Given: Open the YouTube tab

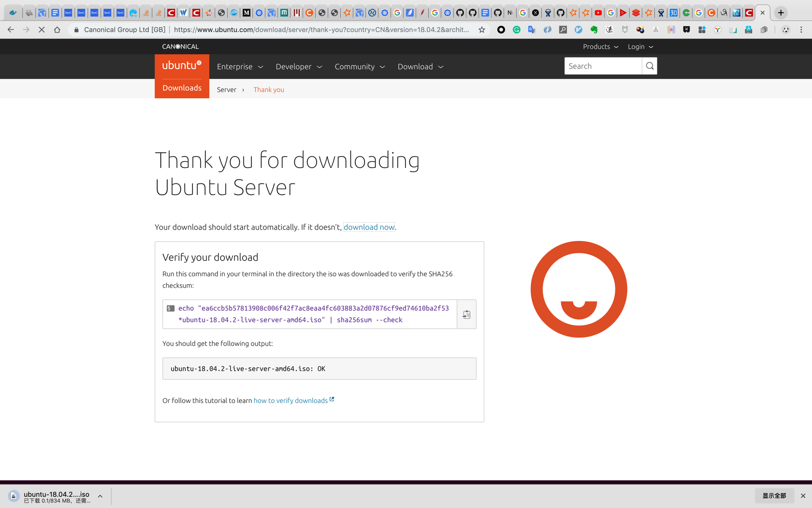Looking at the screenshot, I should pyautogui.click(x=598, y=13).
